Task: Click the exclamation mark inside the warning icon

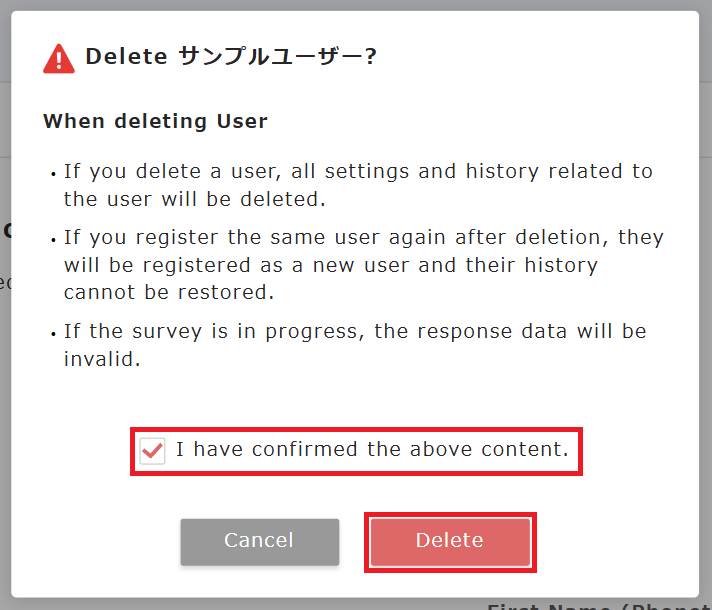Action: click(59, 60)
